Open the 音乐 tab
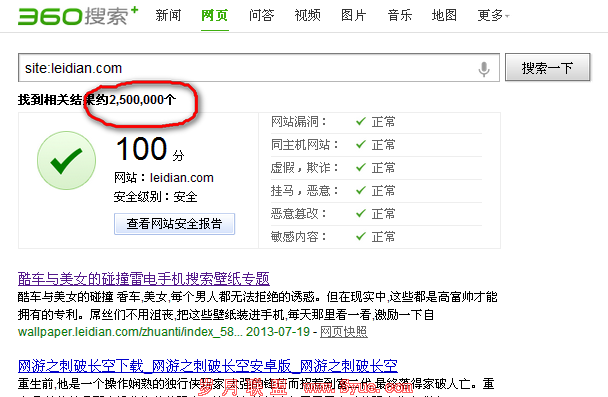 (x=400, y=16)
